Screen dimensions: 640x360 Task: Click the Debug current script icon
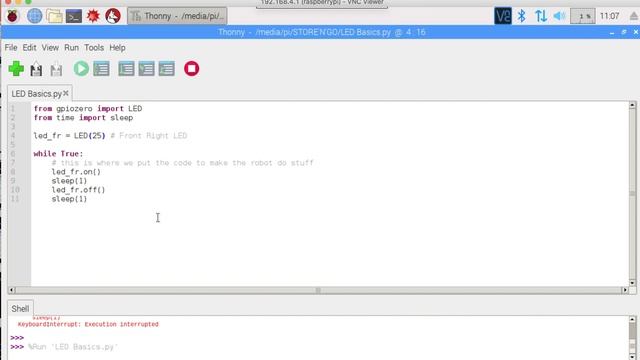101,69
